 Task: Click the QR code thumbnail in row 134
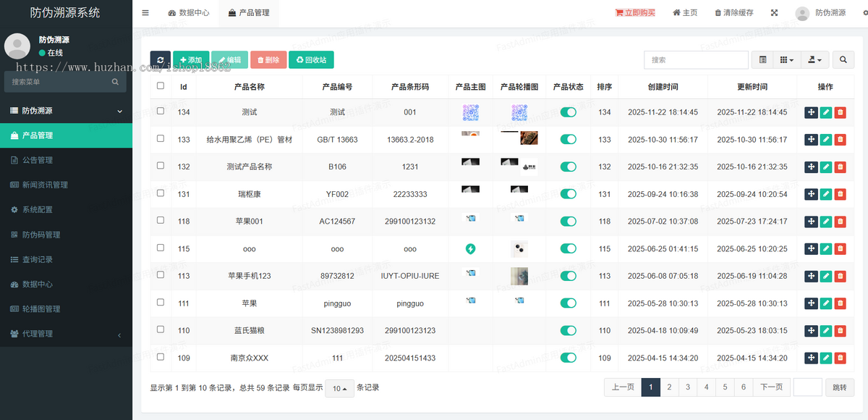(472, 112)
